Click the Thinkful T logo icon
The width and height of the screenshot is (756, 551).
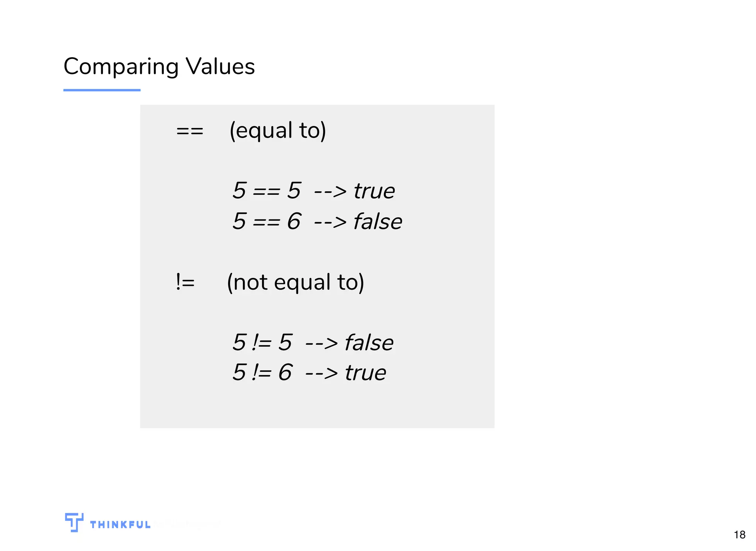coord(74,522)
